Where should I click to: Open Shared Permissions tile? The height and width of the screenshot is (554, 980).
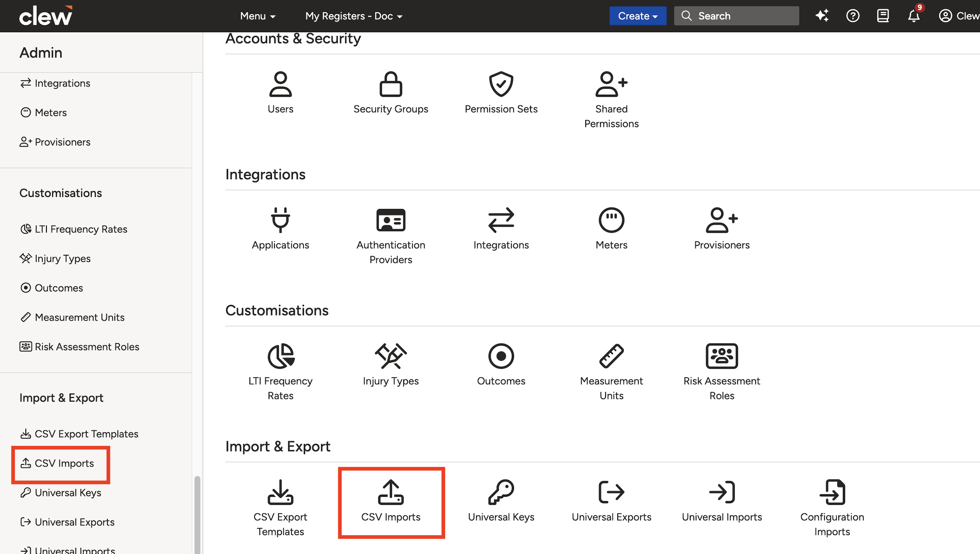pos(611,100)
